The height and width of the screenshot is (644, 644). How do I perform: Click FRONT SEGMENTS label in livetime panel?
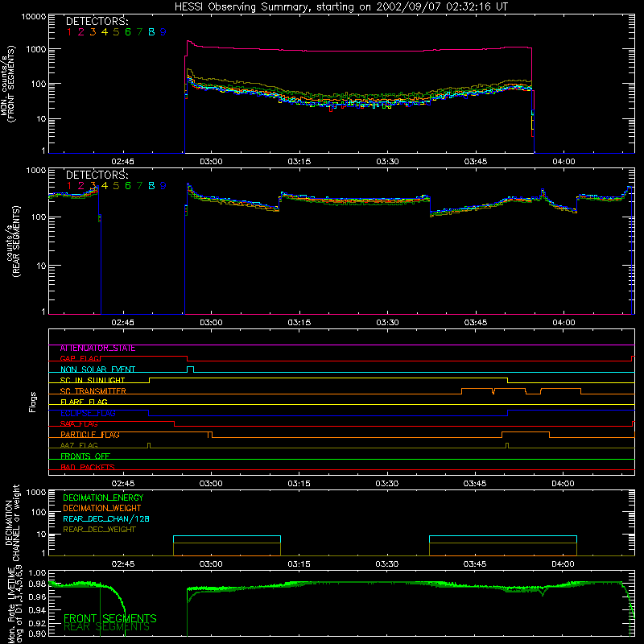pyautogui.click(x=110, y=618)
